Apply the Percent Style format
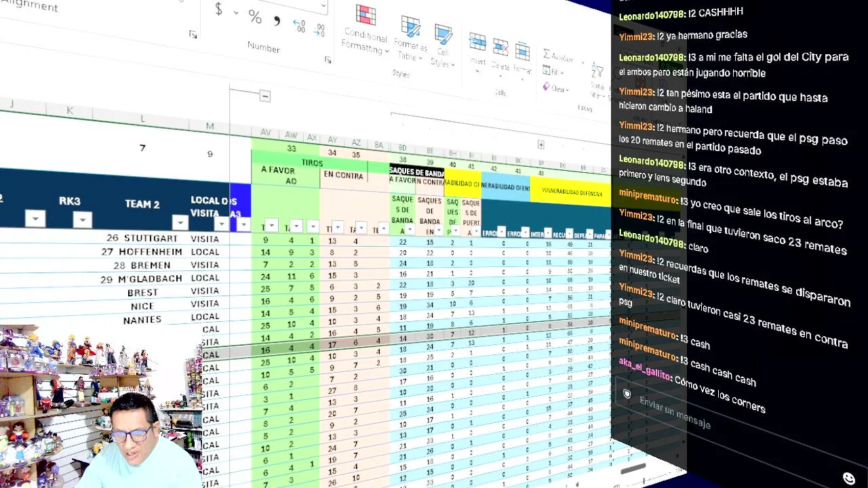Image resolution: width=868 pixels, height=488 pixels. click(x=255, y=16)
